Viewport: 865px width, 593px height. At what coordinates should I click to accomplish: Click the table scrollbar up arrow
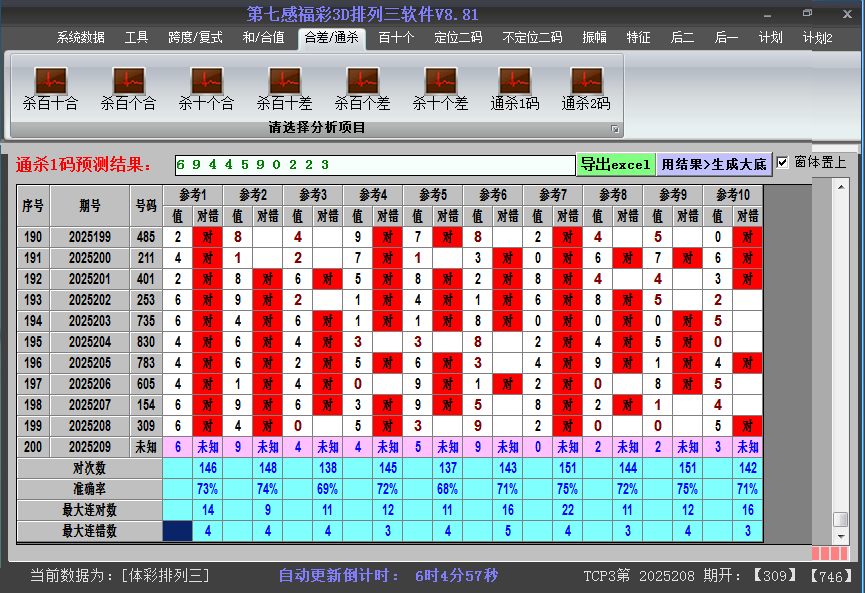pos(841,188)
